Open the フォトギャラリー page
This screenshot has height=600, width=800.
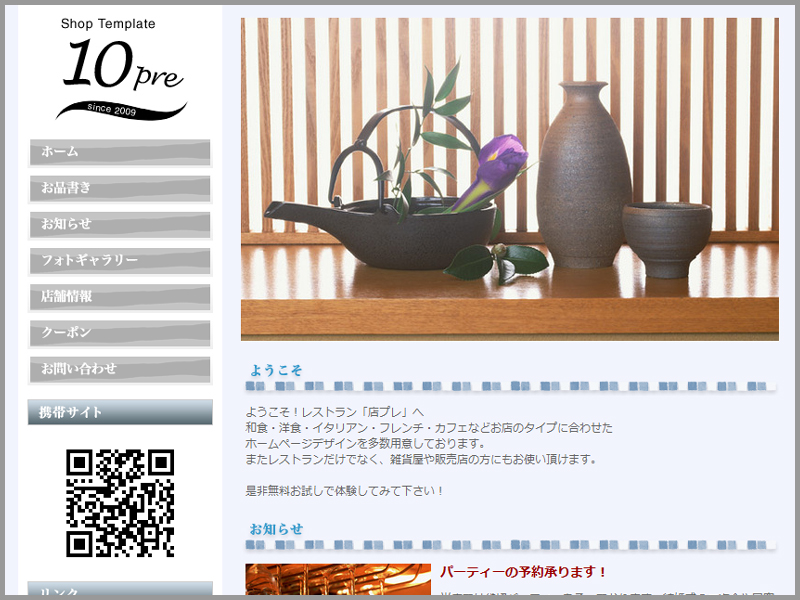coord(120,260)
